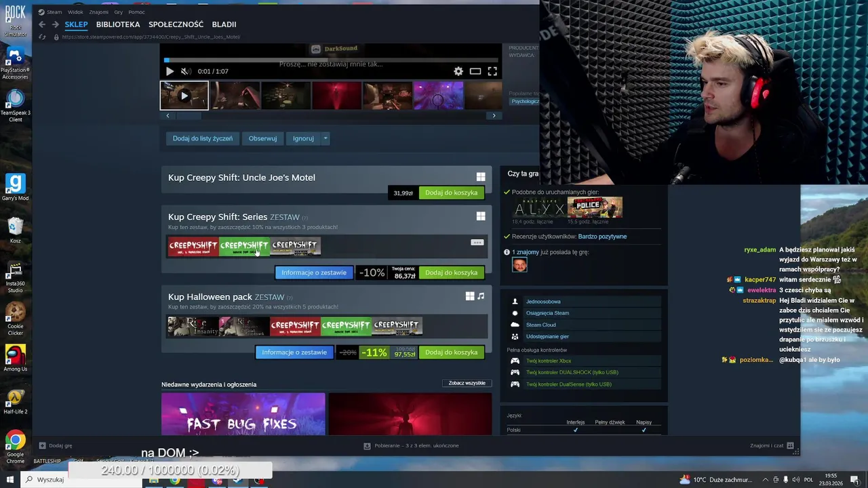This screenshot has width=868, height=488.
Task: Toggle theater mode for the trailer
Action: (475, 71)
